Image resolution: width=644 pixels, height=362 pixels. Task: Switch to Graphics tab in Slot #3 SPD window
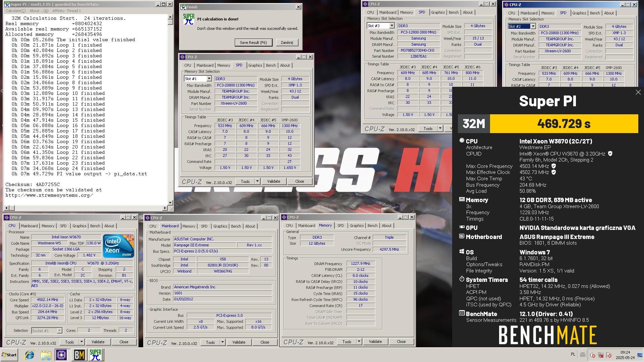pyautogui.click(x=438, y=12)
